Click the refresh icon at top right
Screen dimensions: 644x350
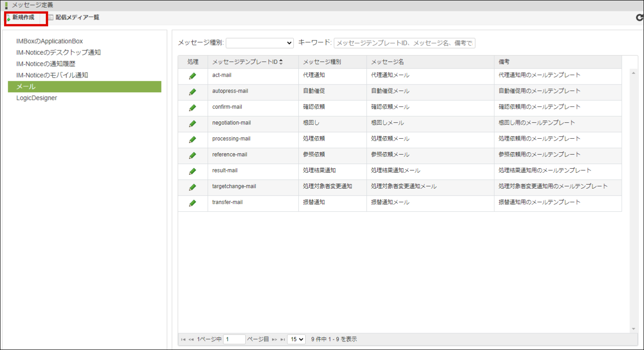[639, 18]
